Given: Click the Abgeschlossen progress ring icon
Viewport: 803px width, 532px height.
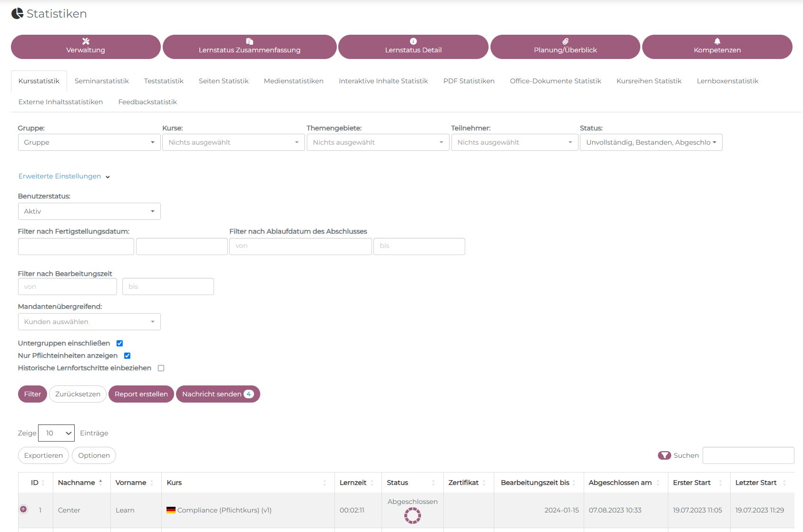Looking at the screenshot, I should coord(412,515).
